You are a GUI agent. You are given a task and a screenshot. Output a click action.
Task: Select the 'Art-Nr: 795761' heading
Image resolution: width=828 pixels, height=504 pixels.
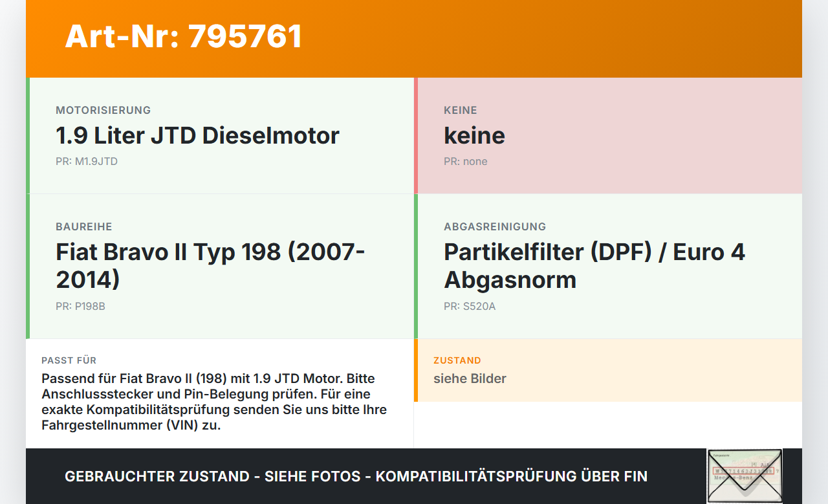184,36
